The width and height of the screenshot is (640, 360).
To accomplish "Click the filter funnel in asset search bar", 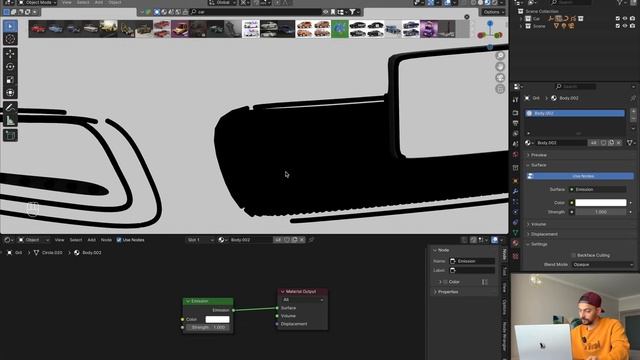I will tap(352, 12).
